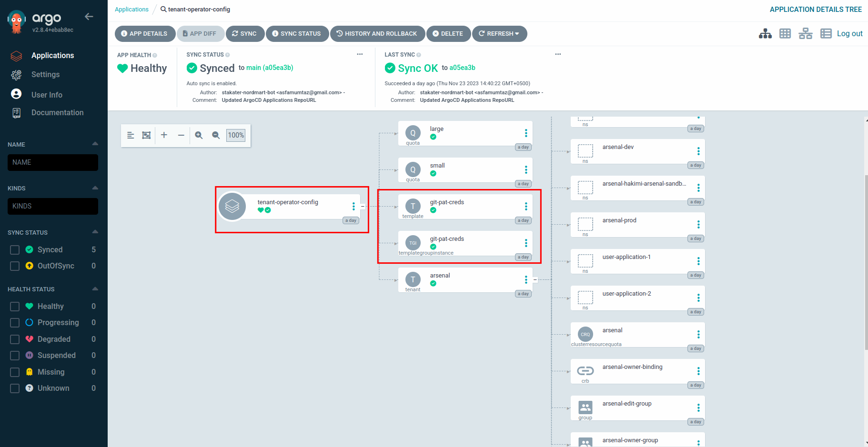868x447 pixels.
Task: Collapse the Health Status filter section
Action: click(x=95, y=289)
